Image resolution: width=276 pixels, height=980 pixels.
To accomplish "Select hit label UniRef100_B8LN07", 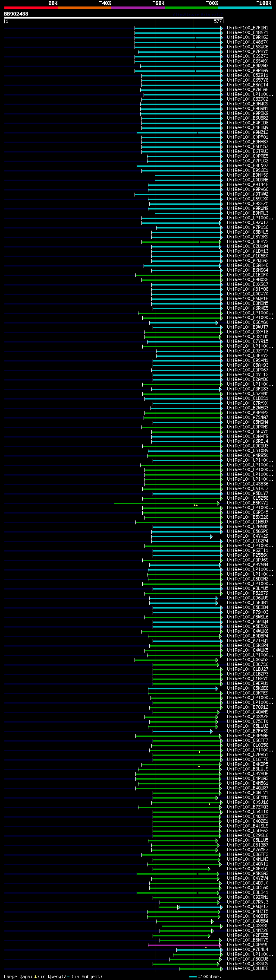I will coord(248,165).
